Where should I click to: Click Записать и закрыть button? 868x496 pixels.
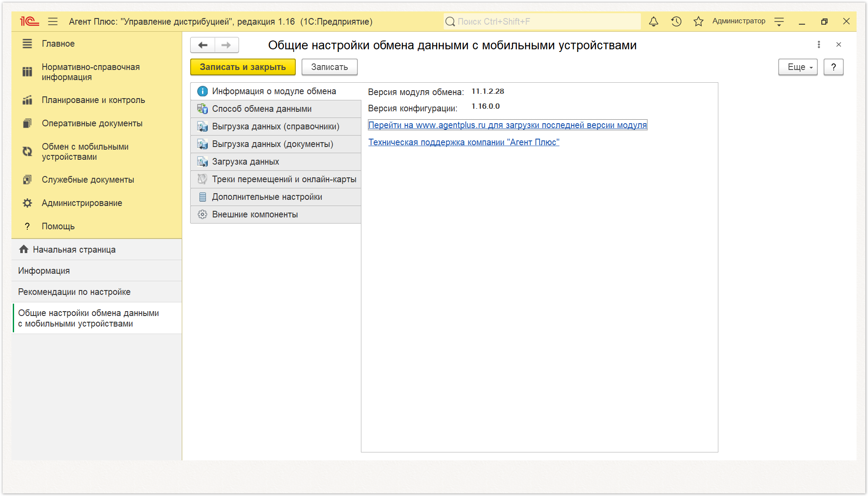coord(243,67)
